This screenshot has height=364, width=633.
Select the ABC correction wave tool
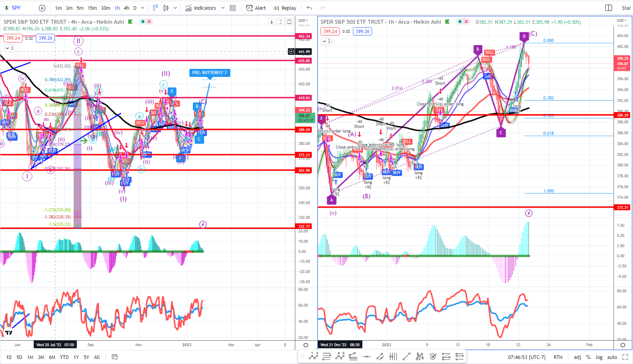pos(340,356)
